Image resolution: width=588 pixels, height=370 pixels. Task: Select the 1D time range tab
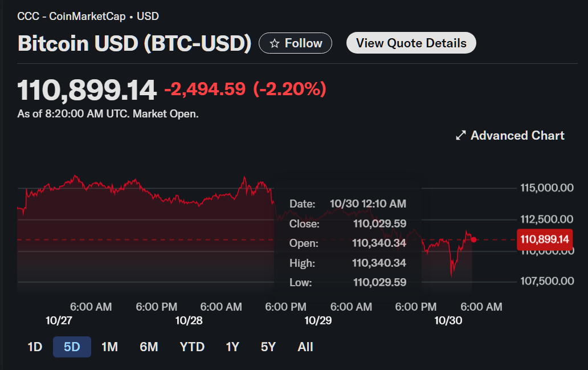(x=35, y=347)
